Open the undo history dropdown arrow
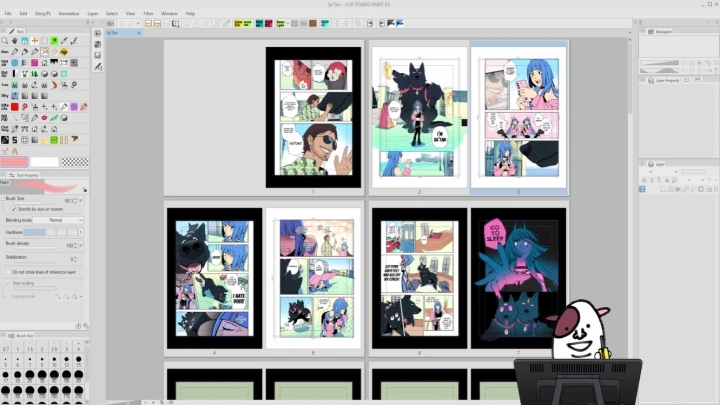The image size is (720, 405). (138, 23)
